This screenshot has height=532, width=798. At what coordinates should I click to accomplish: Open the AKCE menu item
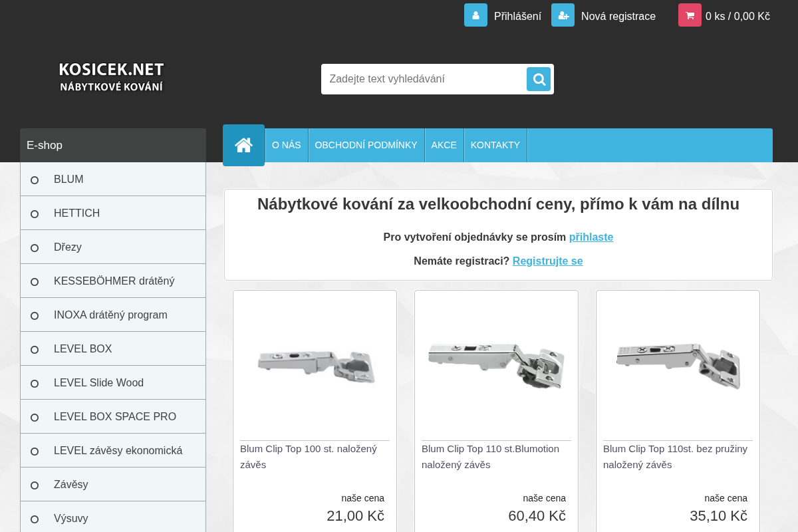(444, 145)
